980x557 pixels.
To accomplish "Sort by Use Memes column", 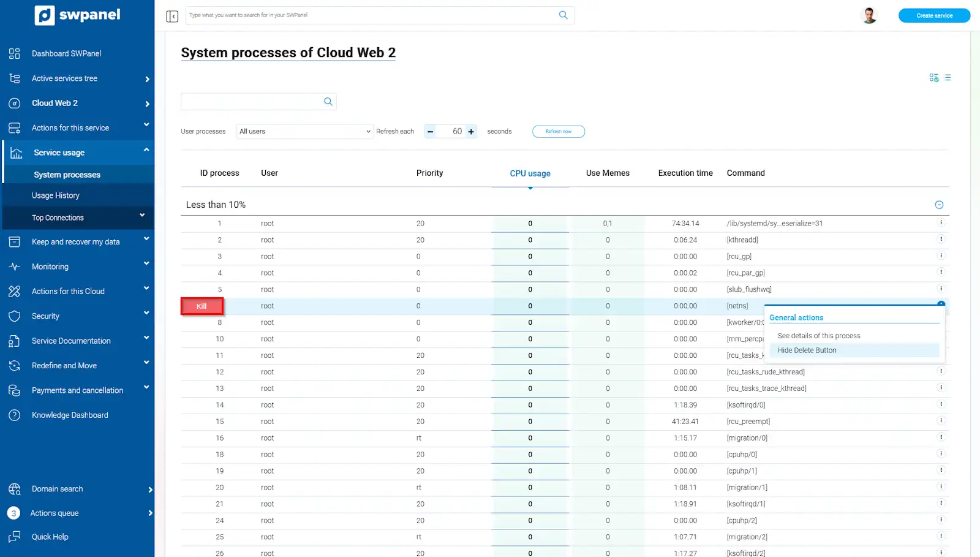I will (x=608, y=173).
